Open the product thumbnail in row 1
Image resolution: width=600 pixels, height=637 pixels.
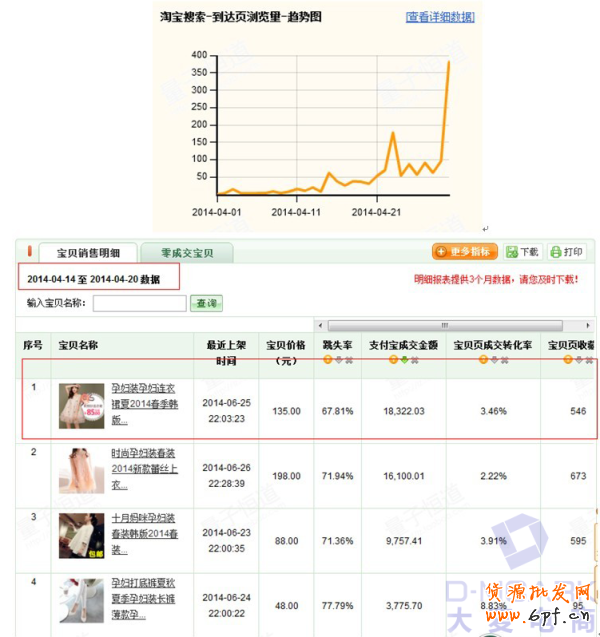pos(82,406)
